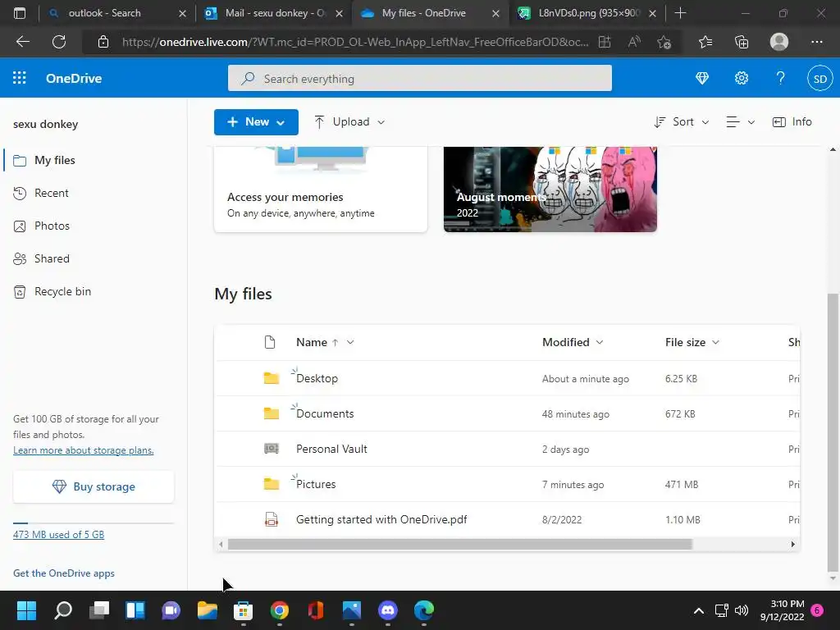Open the 473 MB used of 5 GB link
This screenshot has width=840, height=630.
pyautogui.click(x=59, y=535)
